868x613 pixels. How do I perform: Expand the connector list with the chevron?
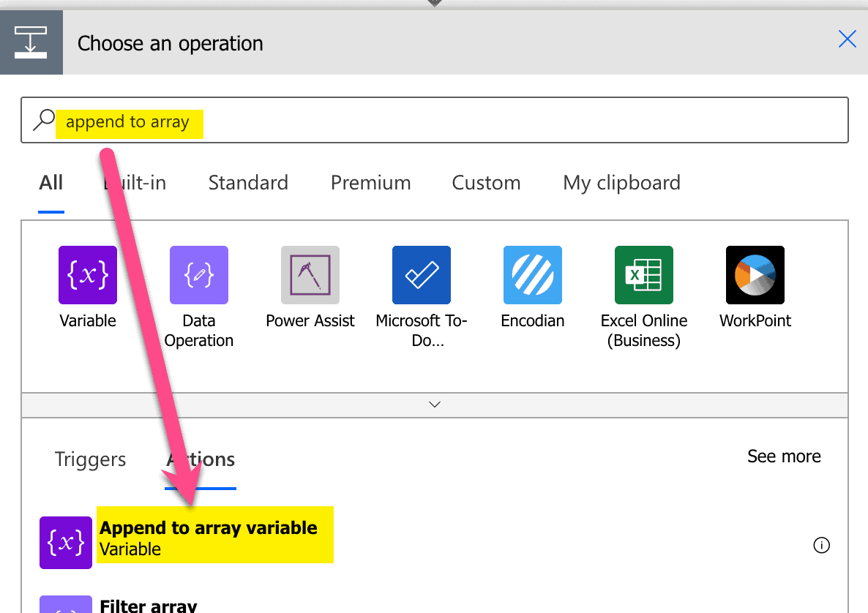click(434, 404)
